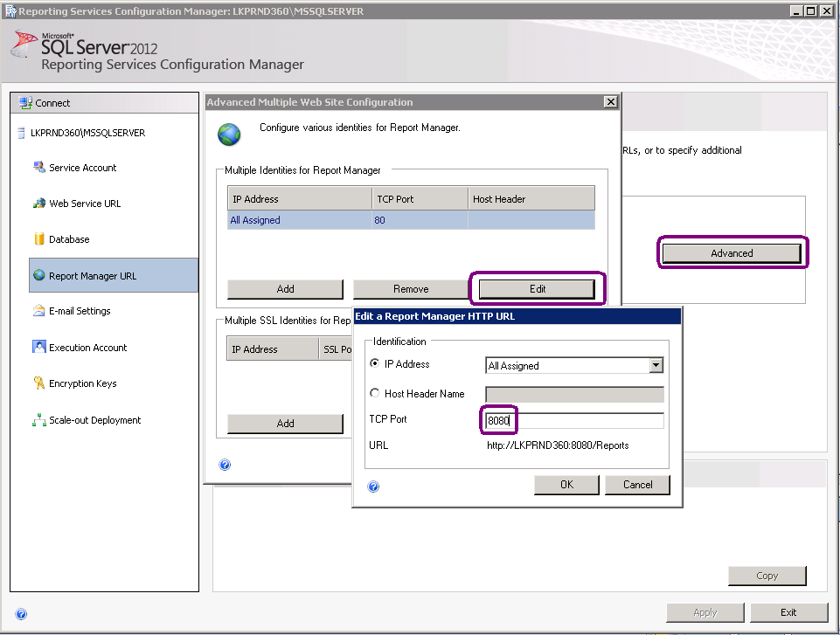This screenshot has height=635, width=840.
Task: Select the Host Header Name radio button
Action: click(x=375, y=393)
